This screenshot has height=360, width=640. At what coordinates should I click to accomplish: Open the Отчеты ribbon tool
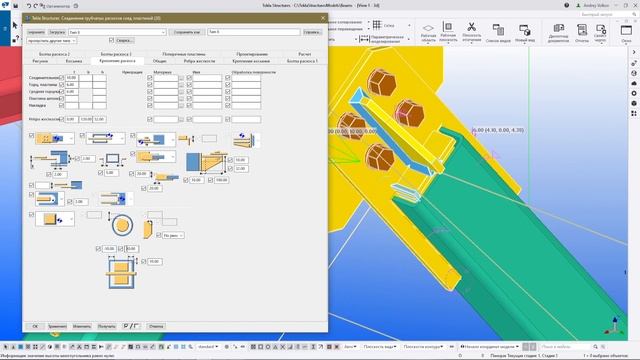click(582, 33)
